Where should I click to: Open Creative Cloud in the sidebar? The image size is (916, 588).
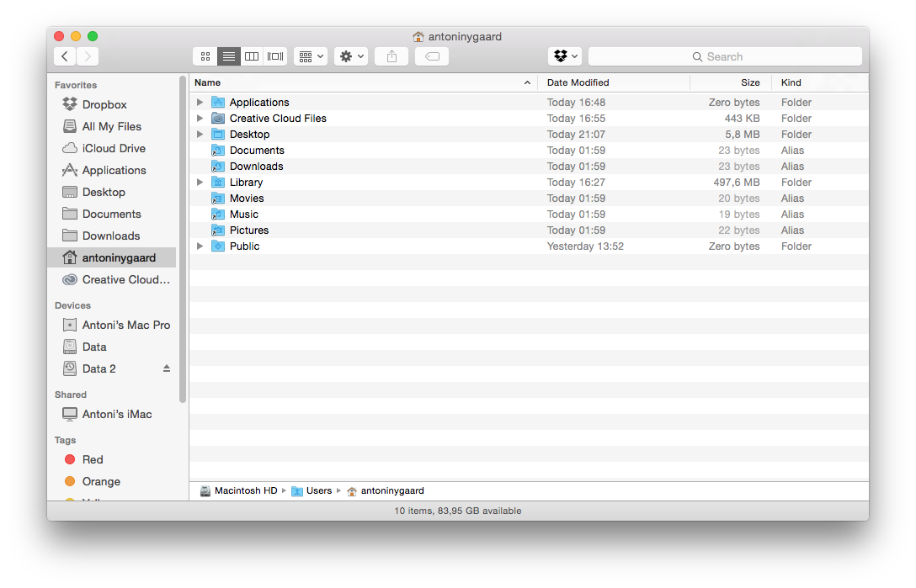[x=112, y=279]
